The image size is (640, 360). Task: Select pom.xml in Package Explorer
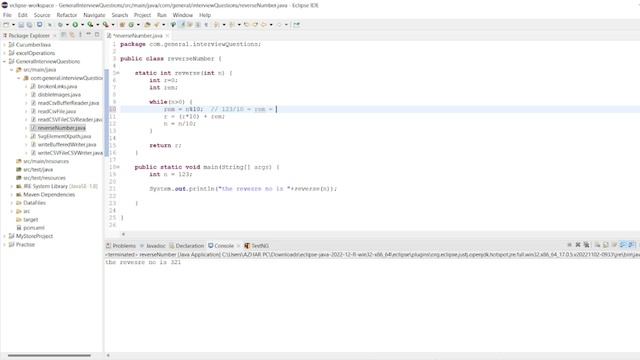[x=30, y=228]
